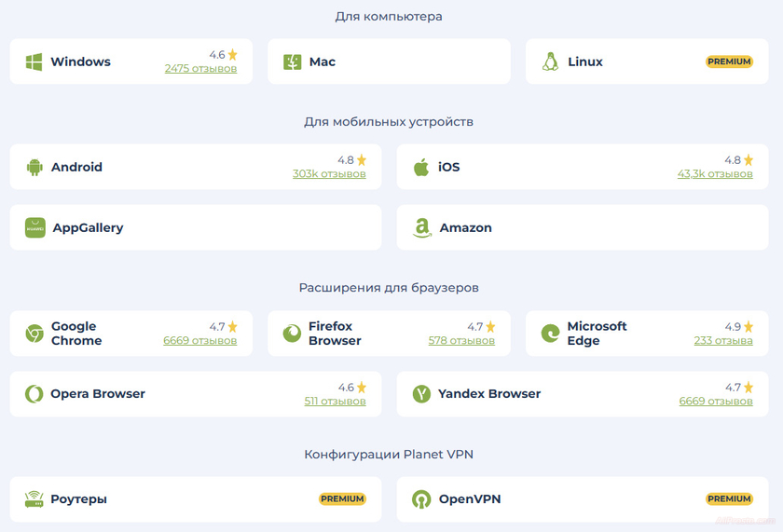Click the PREMIUM badge on the Linux card

point(729,61)
